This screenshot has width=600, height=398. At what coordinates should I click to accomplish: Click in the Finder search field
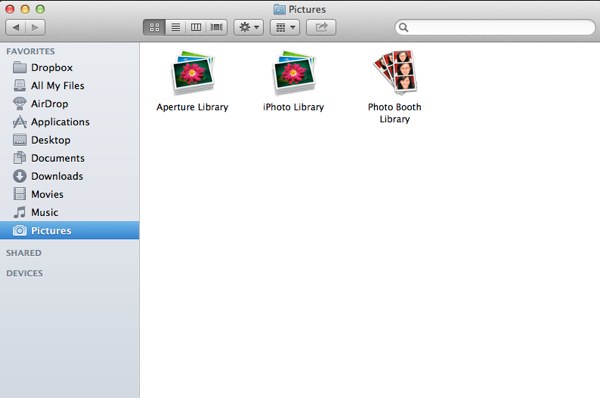495,27
